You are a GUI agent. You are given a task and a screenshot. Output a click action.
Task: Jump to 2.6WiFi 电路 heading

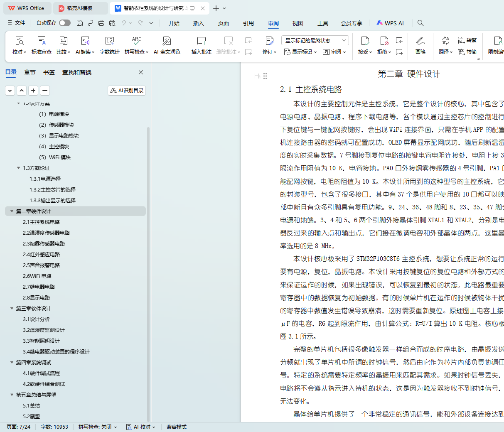click(37, 276)
